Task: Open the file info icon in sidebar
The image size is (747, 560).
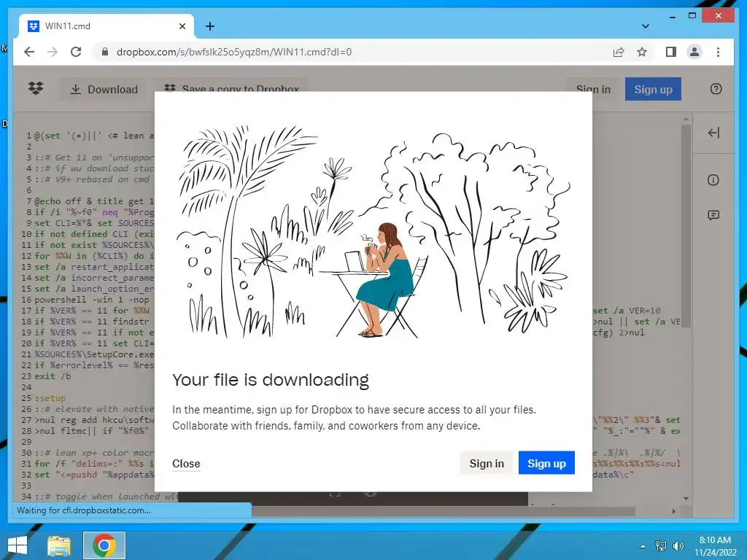Action: [x=713, y=180]
